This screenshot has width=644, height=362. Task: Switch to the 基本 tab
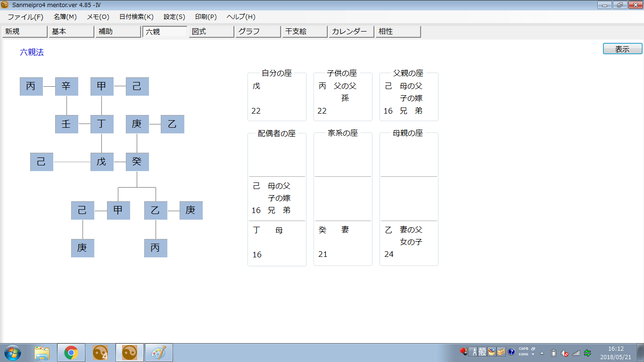click(x=71, y=32)
